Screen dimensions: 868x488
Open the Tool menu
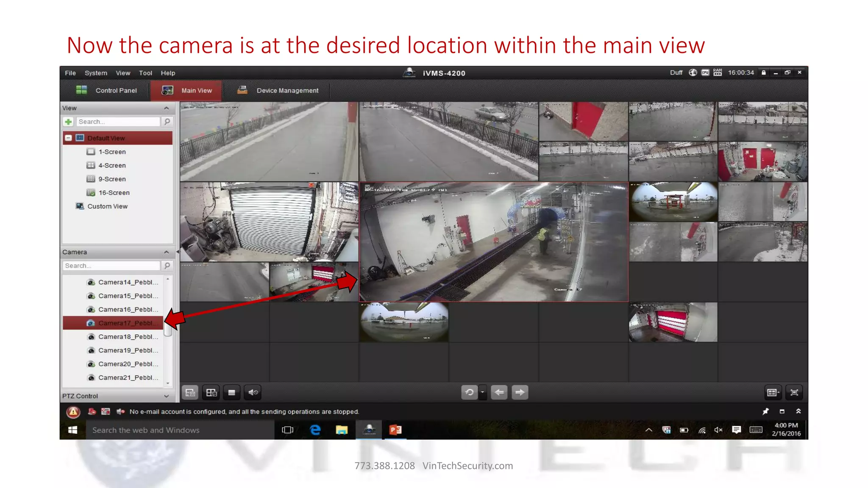145,73
